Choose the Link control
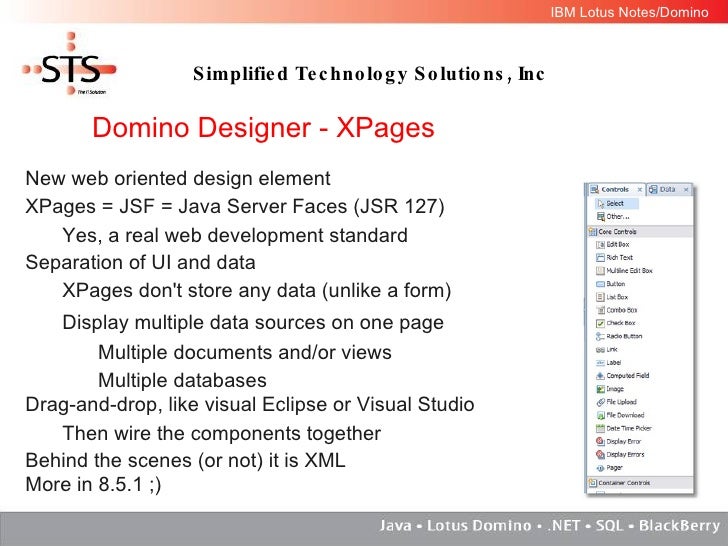The width and height of the screenshot is (728, 546). click(607, 349)
